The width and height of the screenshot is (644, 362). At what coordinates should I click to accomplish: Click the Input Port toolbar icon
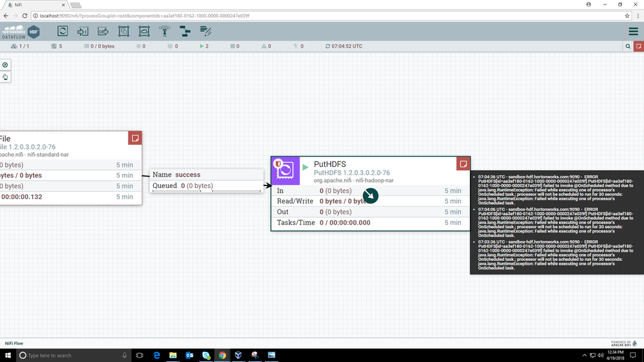point(83,31)
